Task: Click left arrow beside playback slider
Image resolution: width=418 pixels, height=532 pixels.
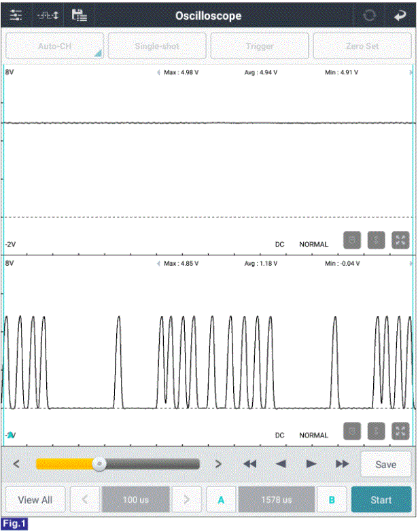Action: coord(16,464)
